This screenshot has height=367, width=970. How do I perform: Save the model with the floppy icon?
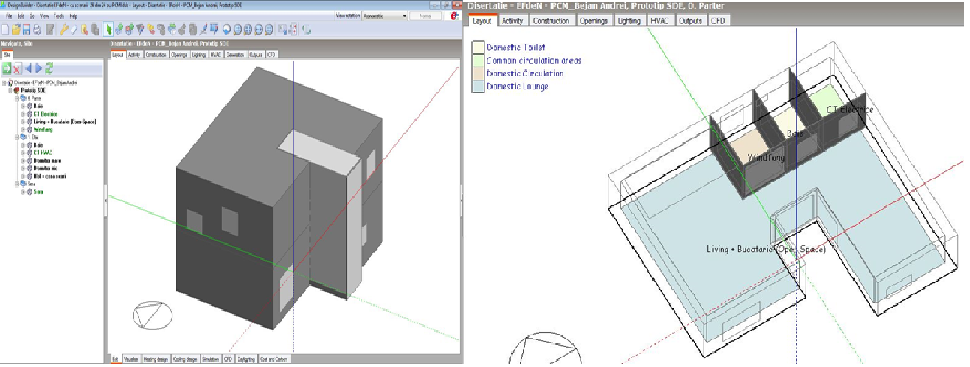27,30
